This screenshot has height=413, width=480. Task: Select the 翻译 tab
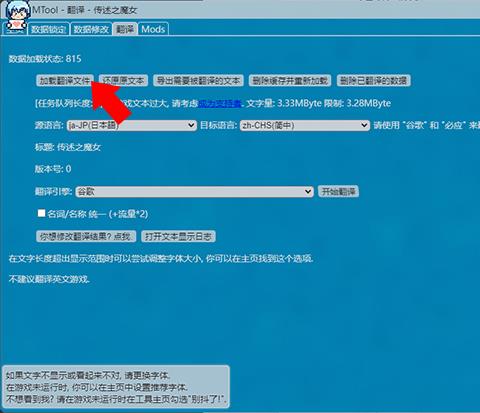(125, 29)
